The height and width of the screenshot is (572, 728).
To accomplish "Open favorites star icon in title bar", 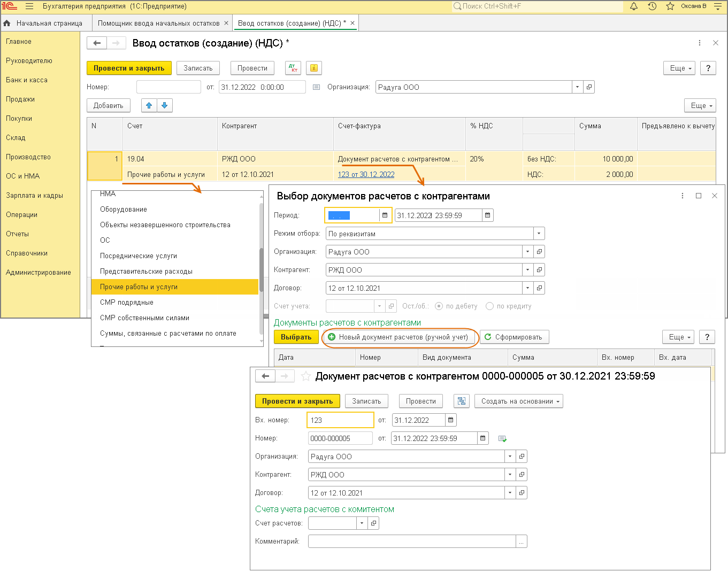I will click(670, 6).
